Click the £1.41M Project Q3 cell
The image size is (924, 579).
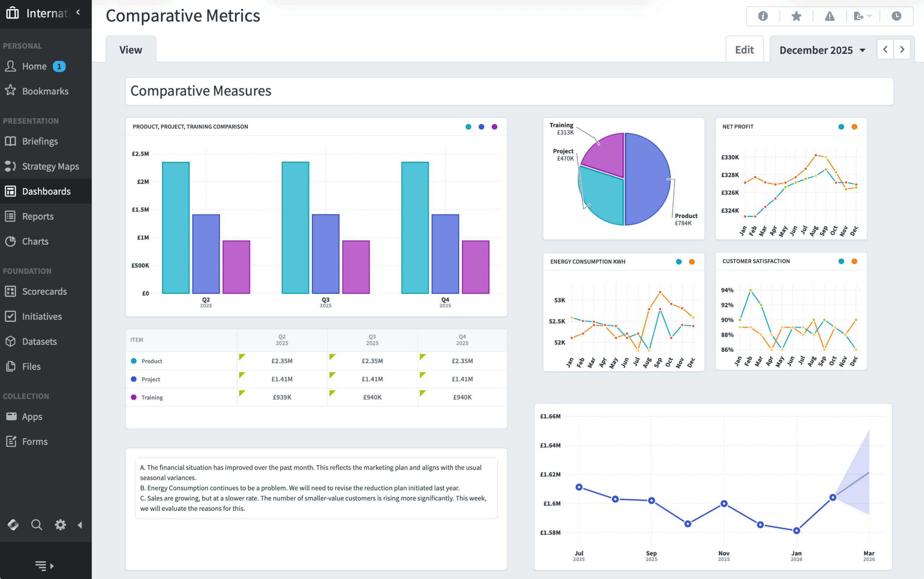(372, 379)
